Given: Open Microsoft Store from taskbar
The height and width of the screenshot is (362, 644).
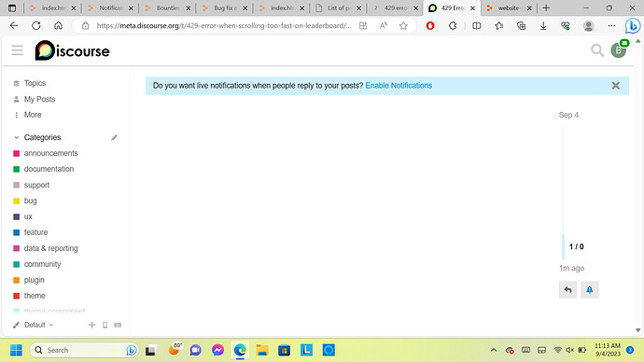Looking at the screenshot, I should [x=285, y=350].
